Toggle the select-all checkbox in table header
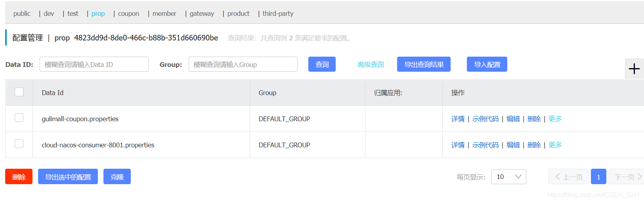This screenshot has width=644, height=202. point(19,92)
